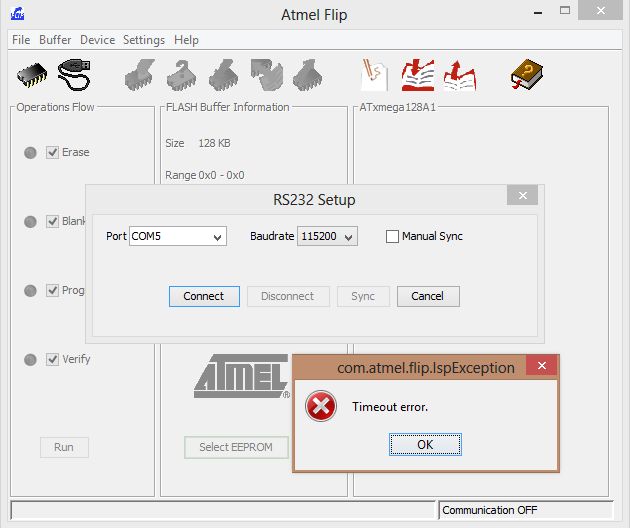Open the Device menu
Viewport: 630px width, 528px height.
tap(98, 40)
